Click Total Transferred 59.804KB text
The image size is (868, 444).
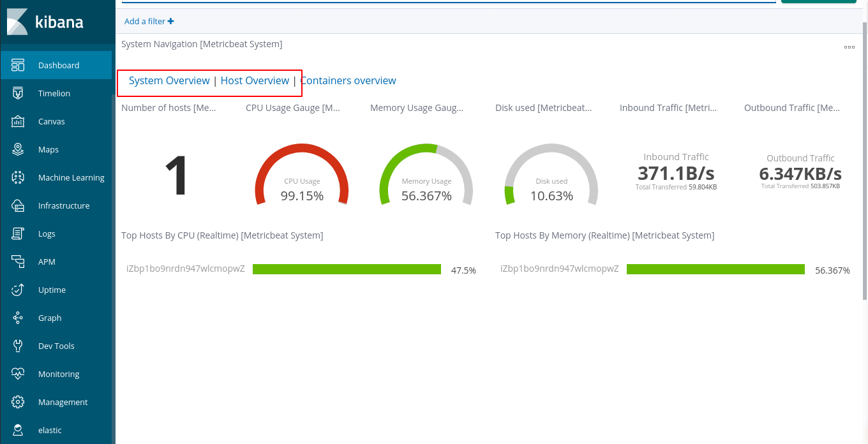pyautogui.click(x=676, y=188)
